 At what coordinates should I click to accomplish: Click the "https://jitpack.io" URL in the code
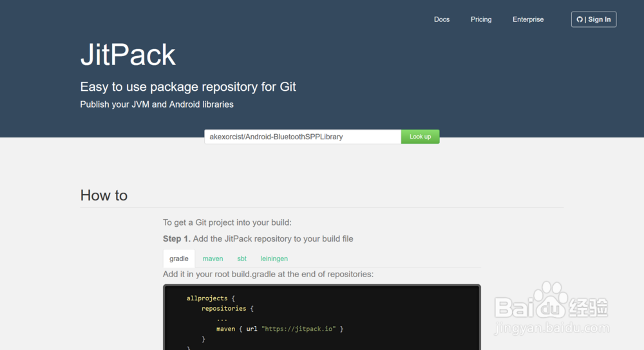tap(299, 329)
